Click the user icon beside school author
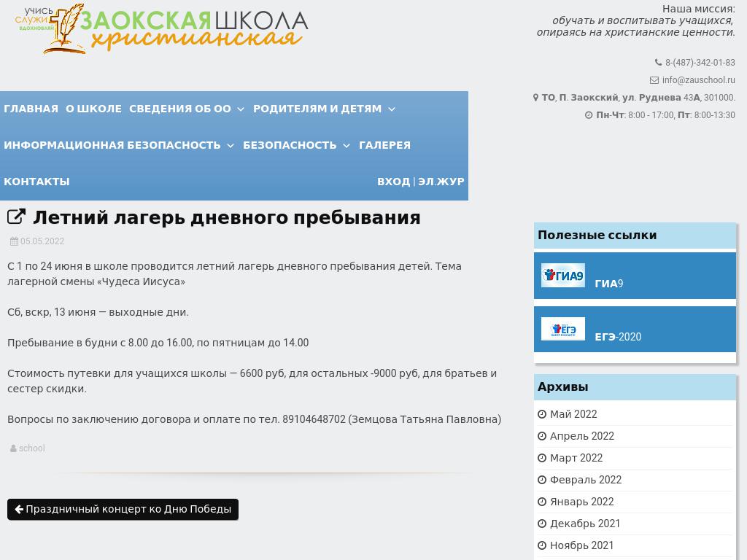 [13, 448]
